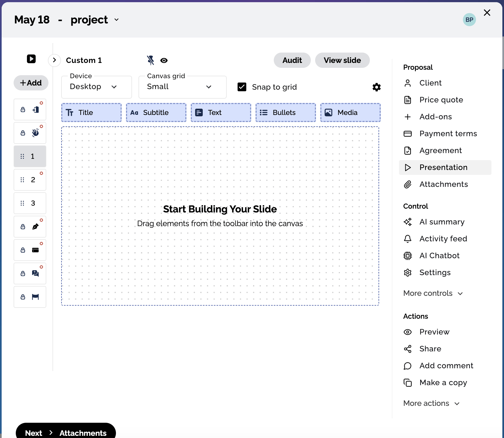Screen dimensions: 504x438
Task: Select the locked waving hand slide thumbnail
Action: [x=30, y=133]
